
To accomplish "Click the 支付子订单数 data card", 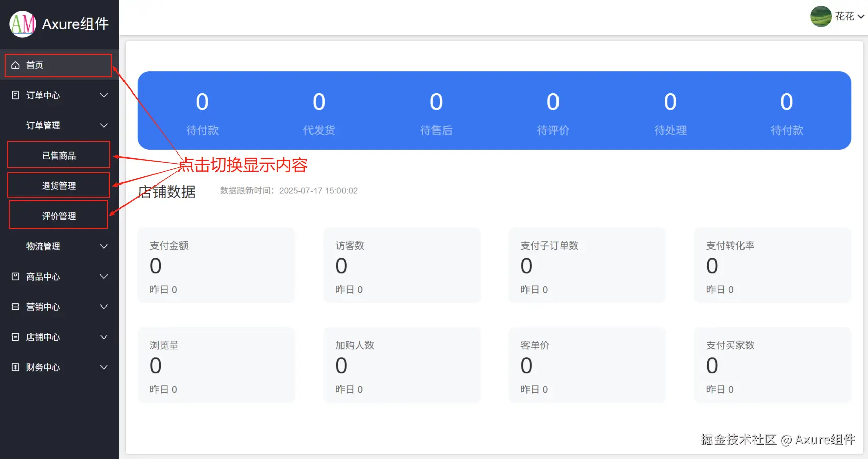I will point(587,265).
